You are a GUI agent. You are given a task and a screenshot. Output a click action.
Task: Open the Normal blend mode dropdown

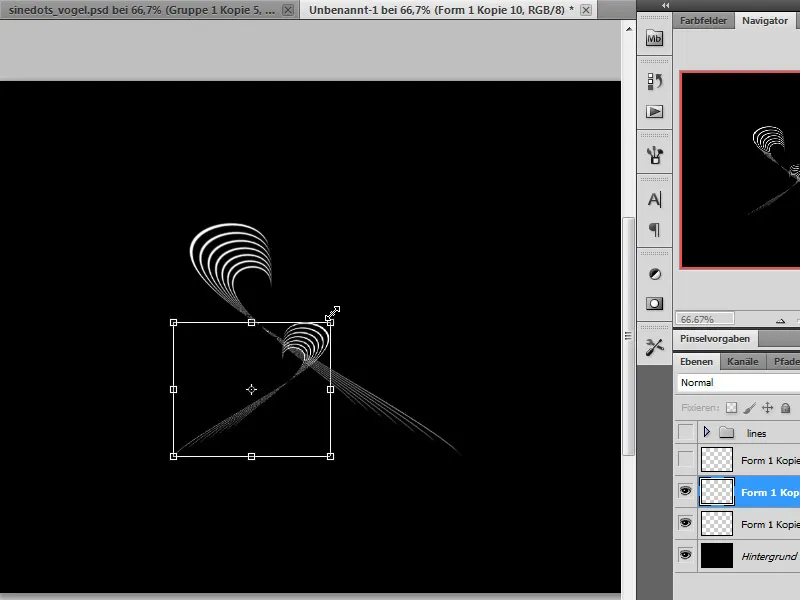(x=739, y=383)
